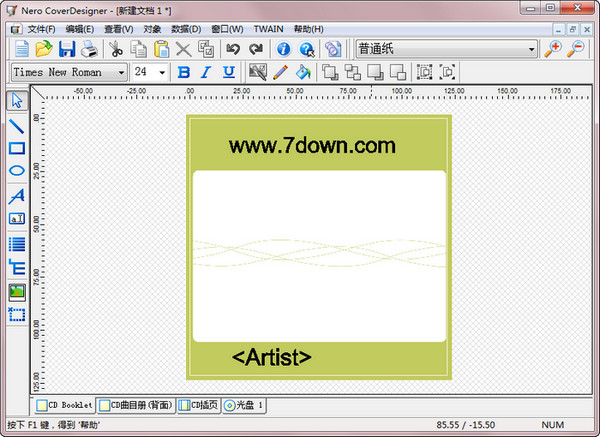Open the 编辑(E) menu

click(x=80, y=29)
